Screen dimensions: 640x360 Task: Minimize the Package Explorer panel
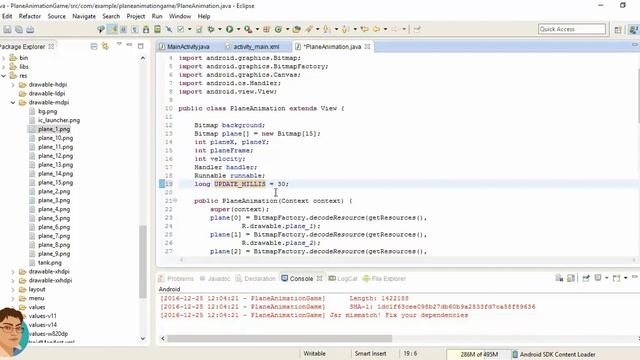pos(129,45)
